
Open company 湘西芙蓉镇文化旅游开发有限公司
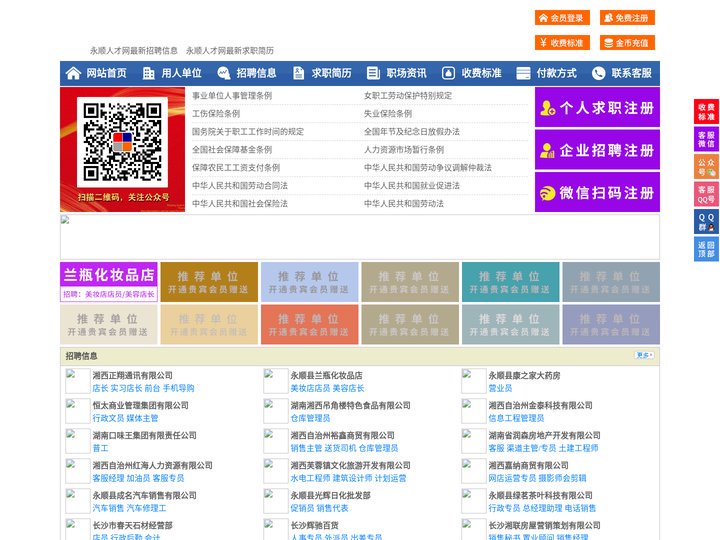pyautogui.click(x=350, y=465)
